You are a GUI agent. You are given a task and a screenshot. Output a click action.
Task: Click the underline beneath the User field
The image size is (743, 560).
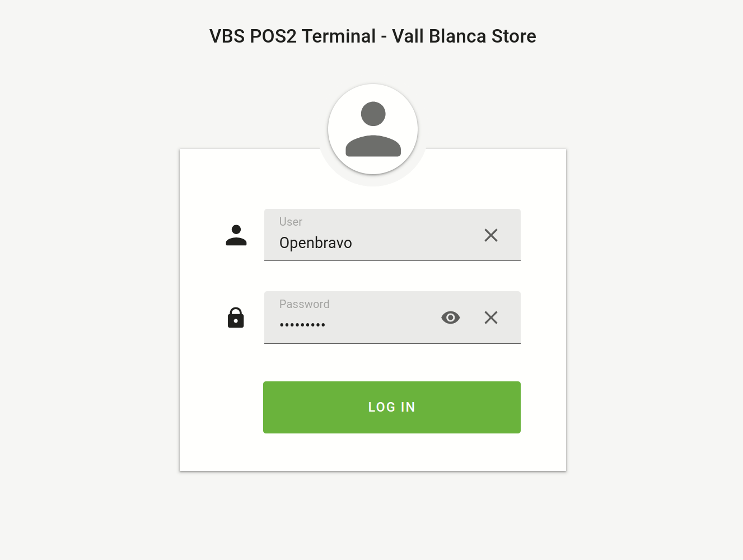click(392, 260)
